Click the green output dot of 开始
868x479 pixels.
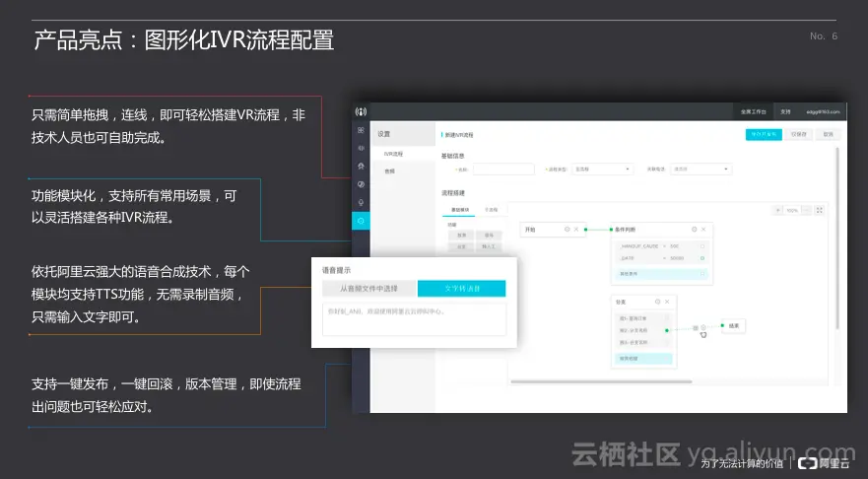(585, 230)
